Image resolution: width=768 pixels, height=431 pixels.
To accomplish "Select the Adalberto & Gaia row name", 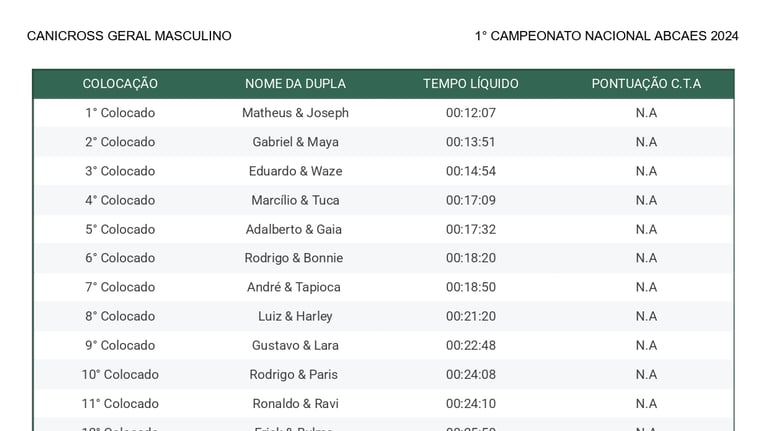I will [293, 229].
